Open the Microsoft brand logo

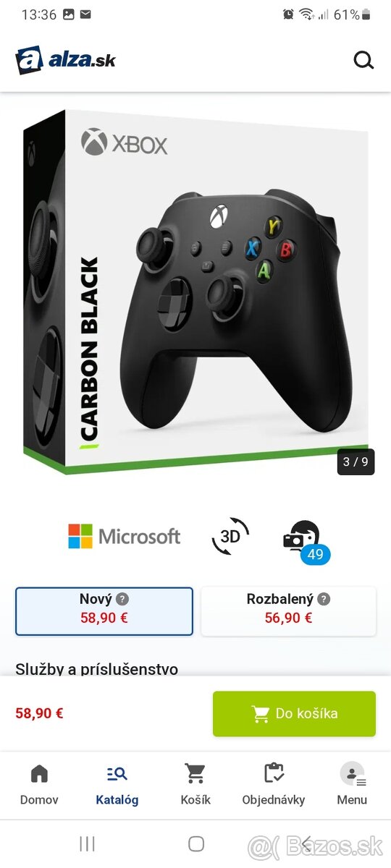(124, 536)
